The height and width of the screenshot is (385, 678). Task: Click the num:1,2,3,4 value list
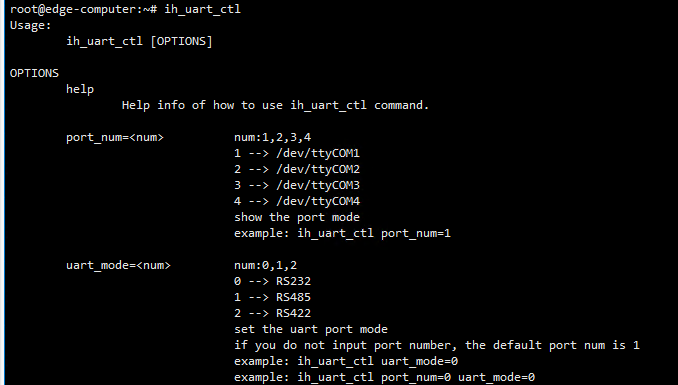[x=272, y=138]
